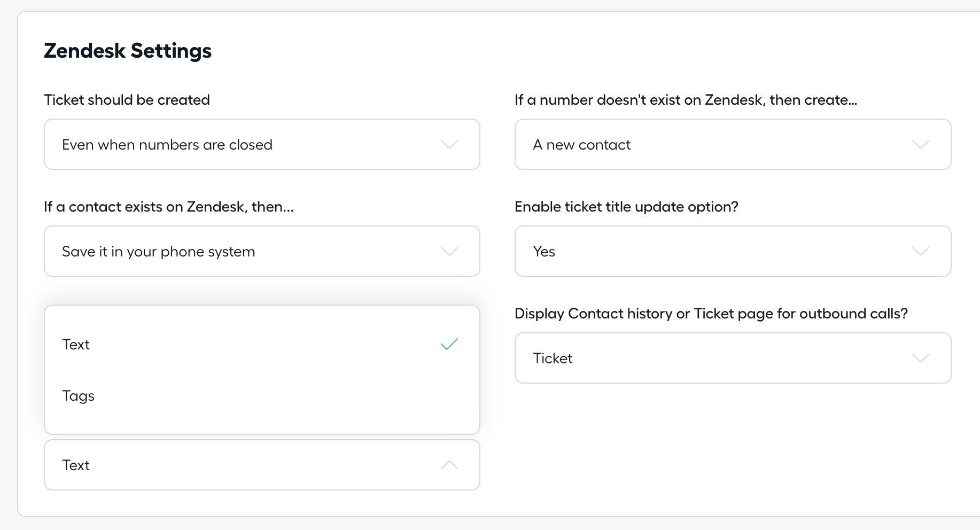Click the green checkmark next to Text
The width and height of the screenshot is (980, 530).
pyautogui.click(x=449, y=345)
